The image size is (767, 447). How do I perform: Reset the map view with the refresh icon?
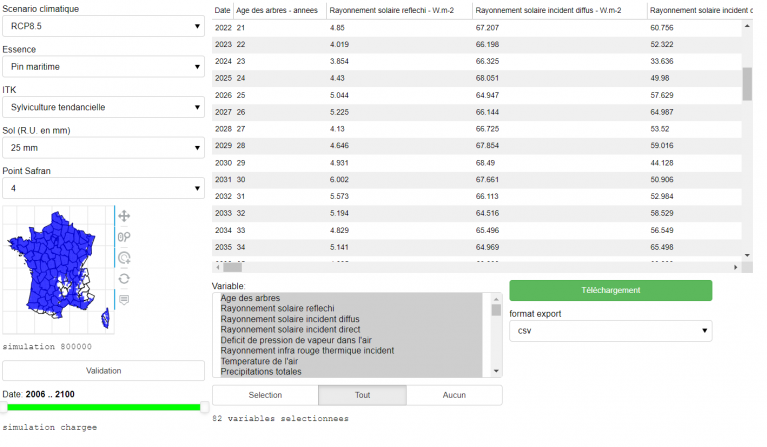pos(124,278)
